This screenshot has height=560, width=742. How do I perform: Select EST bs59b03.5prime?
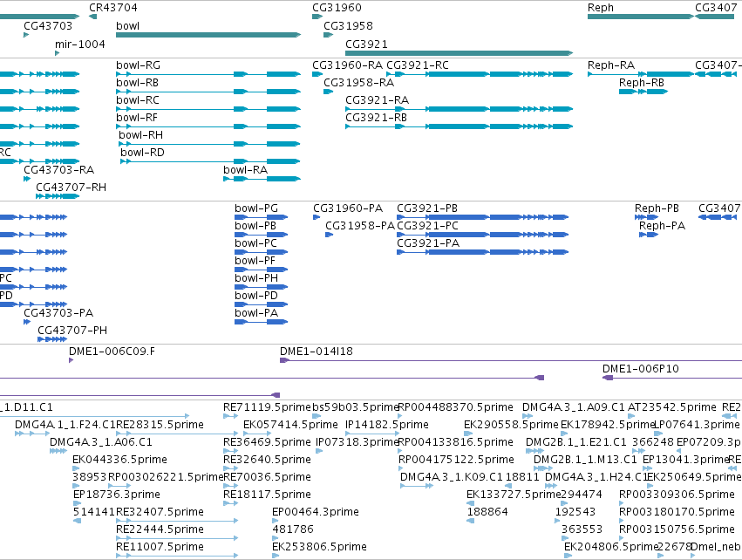coord(356,407)
